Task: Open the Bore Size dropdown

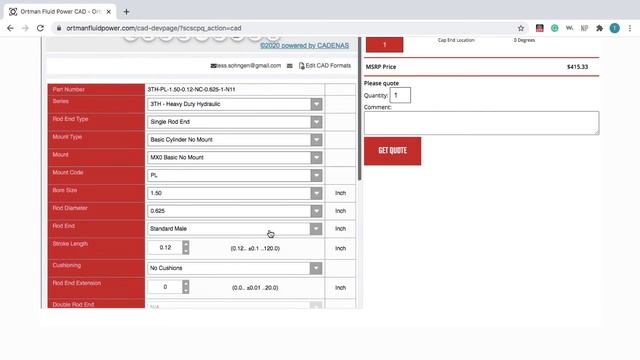Action: [235, 193]
